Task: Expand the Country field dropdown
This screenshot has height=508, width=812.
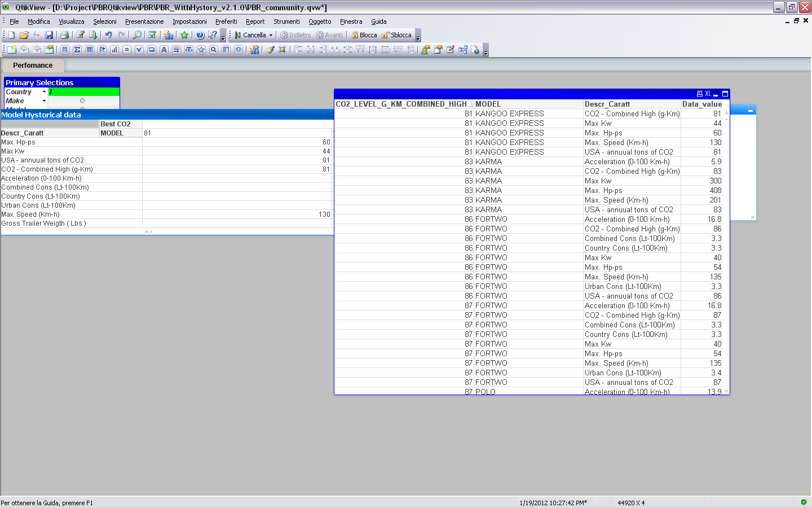Action: 44,91
